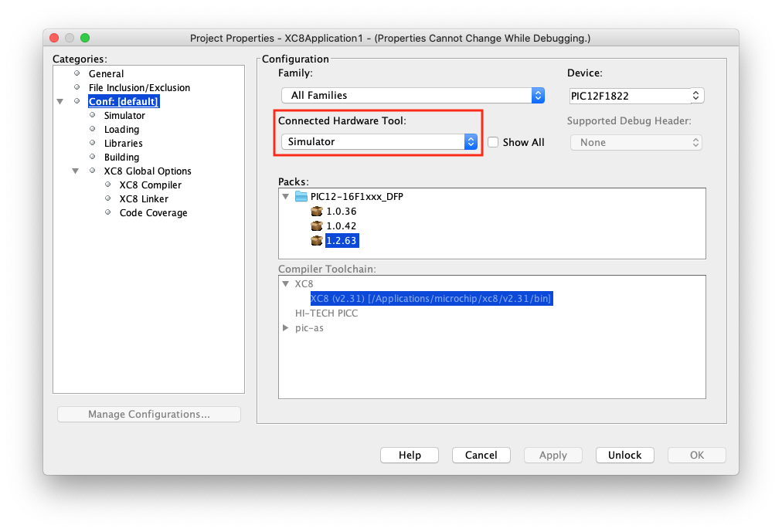This screenshot has width=782, height=532.
Task: Select the Conf: [default] category
Action: click(124, 102)
